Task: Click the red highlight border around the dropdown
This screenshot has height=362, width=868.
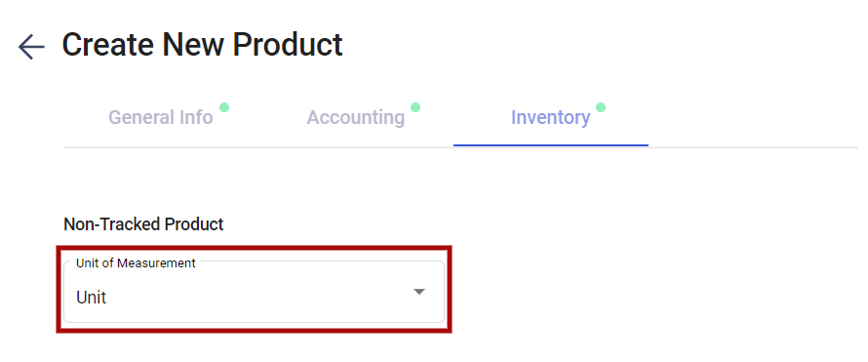Action: [x=255, y=248]
